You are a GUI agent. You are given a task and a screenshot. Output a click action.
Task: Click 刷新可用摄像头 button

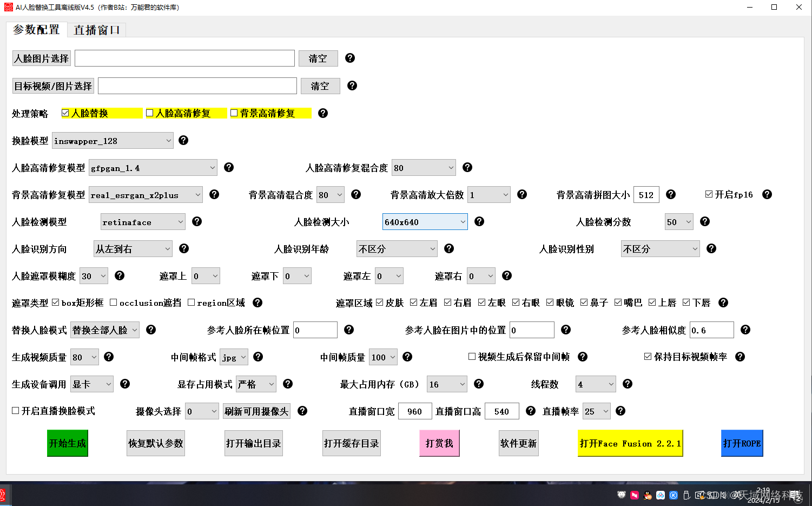coord(256,411)
